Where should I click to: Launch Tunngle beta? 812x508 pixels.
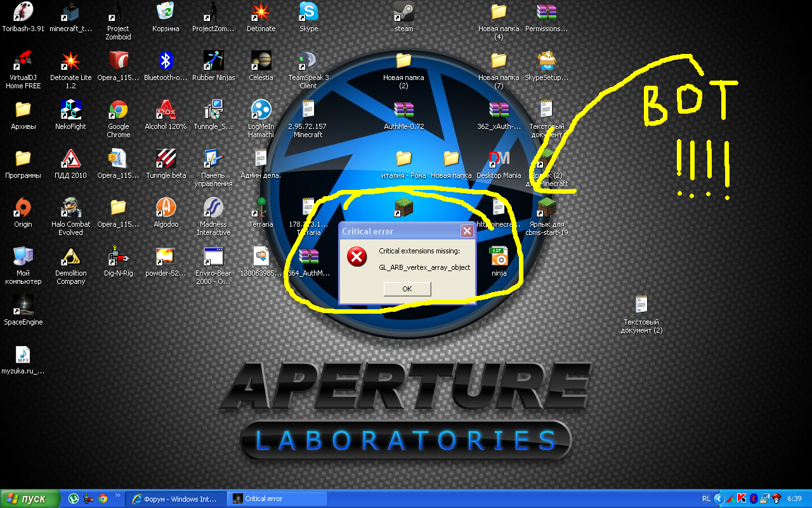(166, 164)
